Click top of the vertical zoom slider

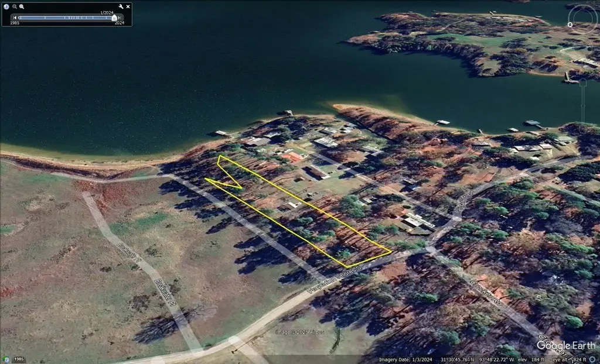click(583, 84)
